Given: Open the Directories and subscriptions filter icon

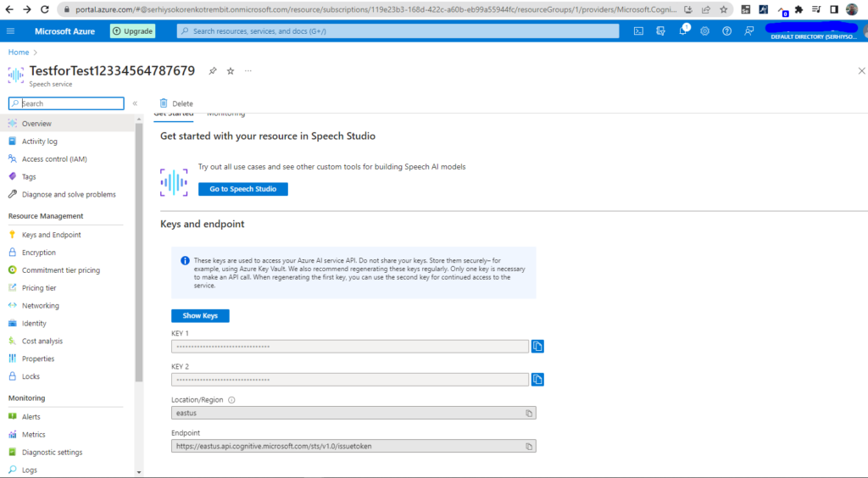Looking at the screenshot, I should click(x=660, y=31).
